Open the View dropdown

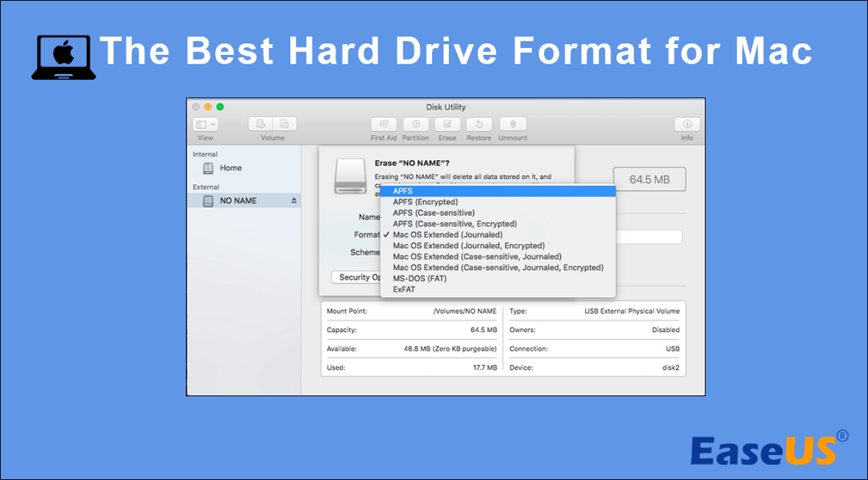click(205, 123)
